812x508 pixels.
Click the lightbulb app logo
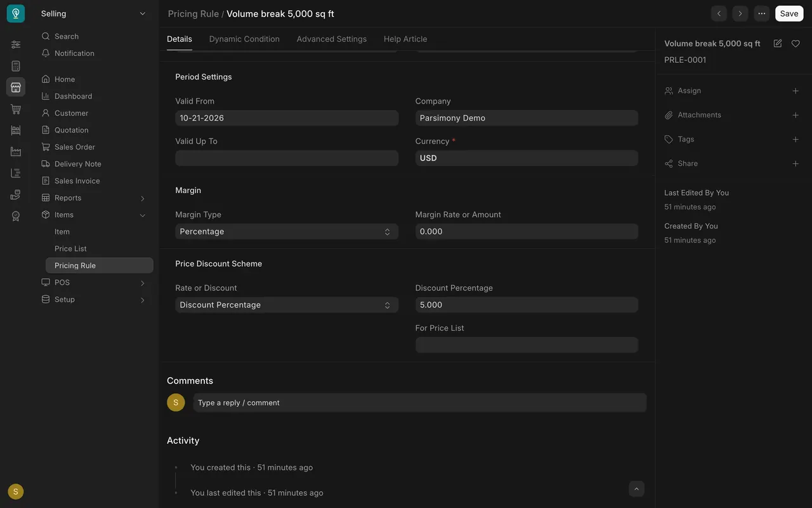16,13
